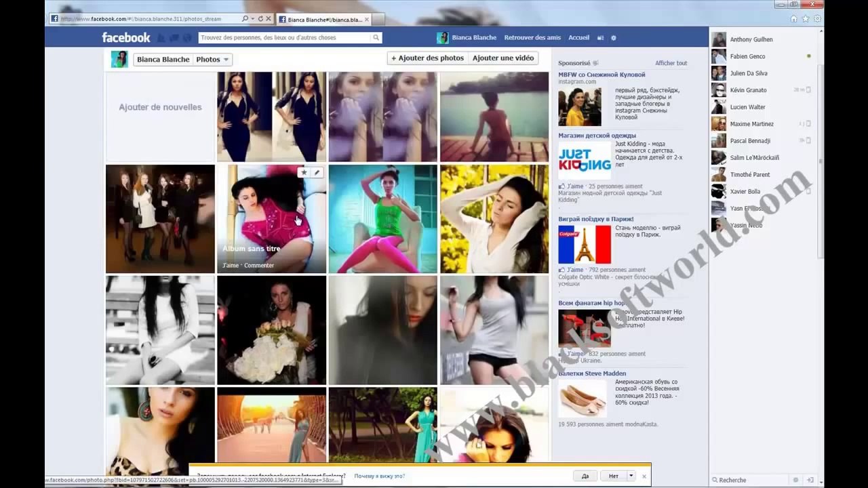
Task: Open address bar dropdown arrow
Action: pyautogui.click(x=252, y=19)
